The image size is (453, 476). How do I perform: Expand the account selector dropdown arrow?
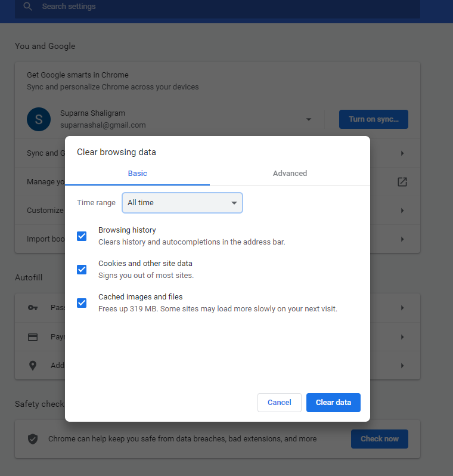309,119
